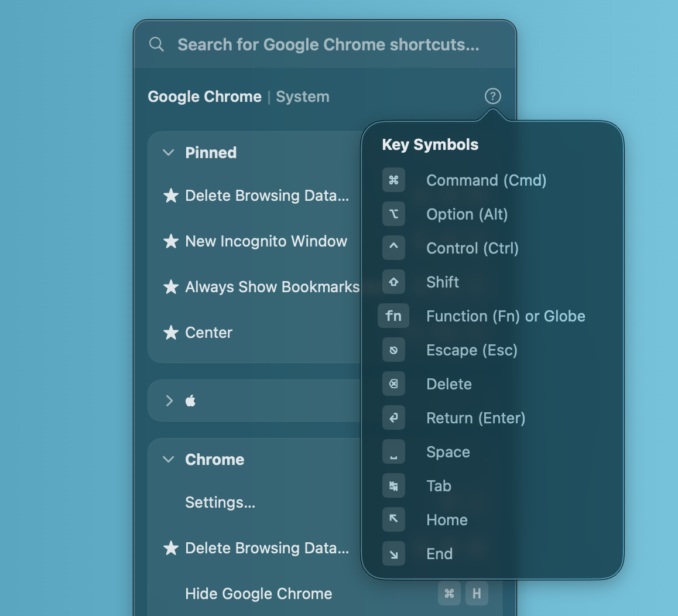Click the Return key symbol icon
Viewport: 678px width, 616px height.
393,418
